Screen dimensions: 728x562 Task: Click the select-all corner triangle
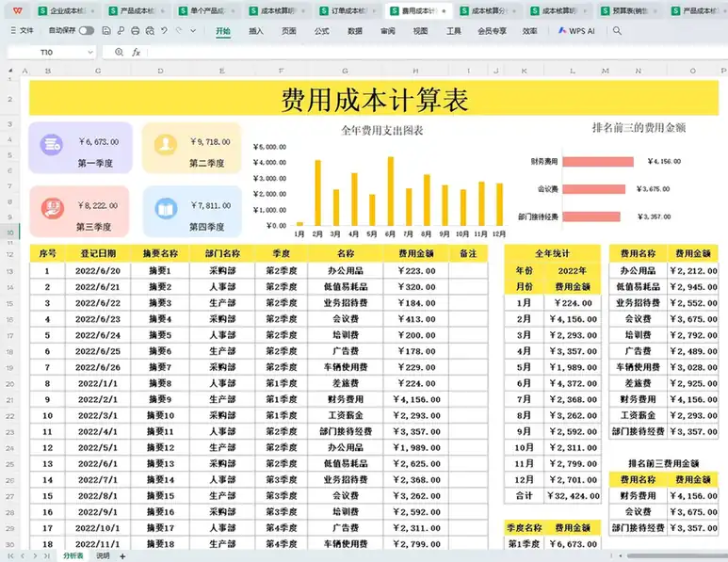click(10, 71)
